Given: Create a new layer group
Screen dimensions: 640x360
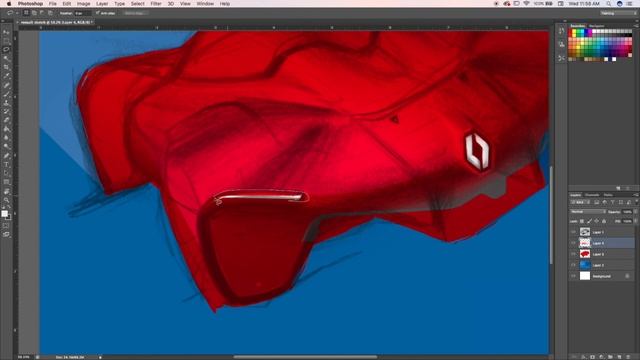Looking at the screenshot, I should (x=610, y=357).
